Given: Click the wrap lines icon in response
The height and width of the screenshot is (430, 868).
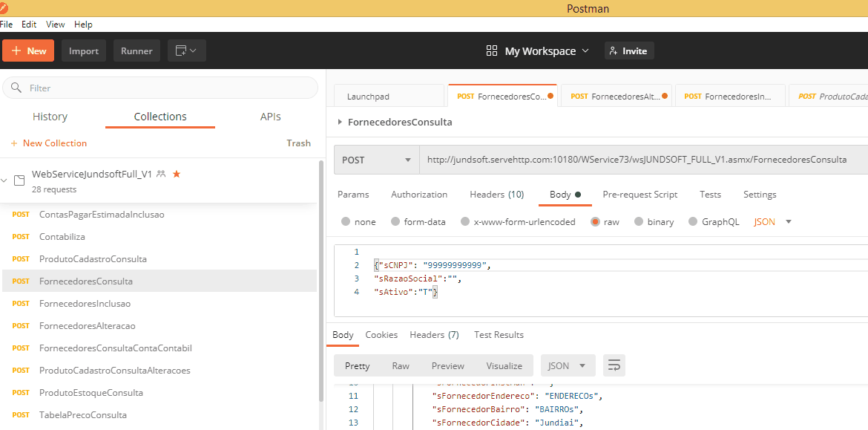Looking at the screenshot, I should [x=614, y=365].
